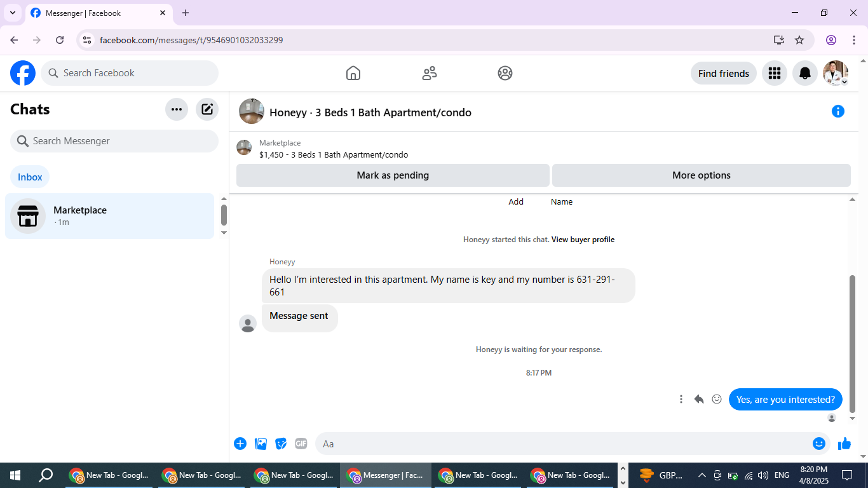Click the 'Message sent' bubble
868x488 pixels.
[x=299, y=318]
